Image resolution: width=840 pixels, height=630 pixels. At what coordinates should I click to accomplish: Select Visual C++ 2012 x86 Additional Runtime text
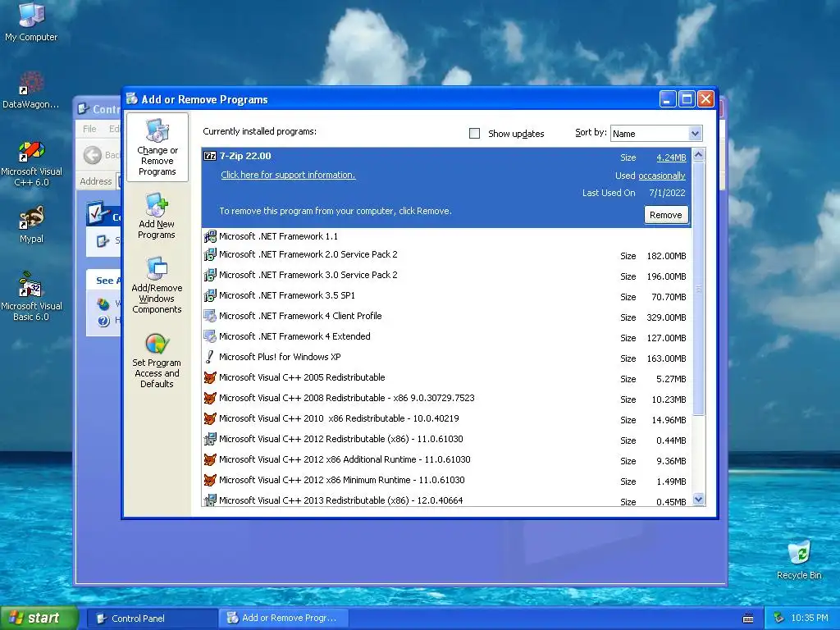point(345,459)
